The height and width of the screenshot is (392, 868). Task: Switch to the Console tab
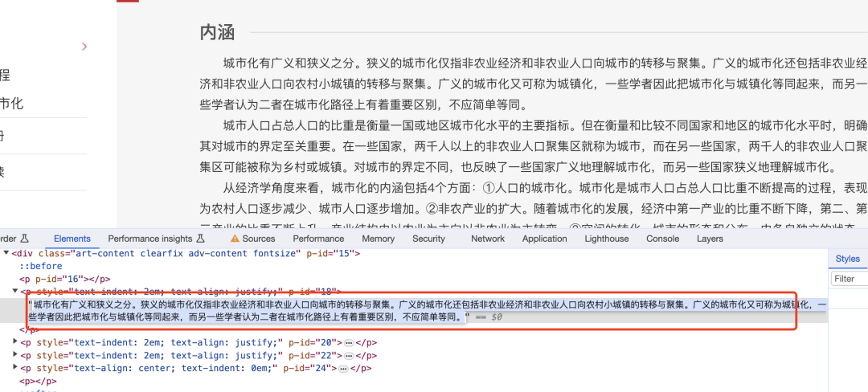pyautogui.click(x=662, y=239)
